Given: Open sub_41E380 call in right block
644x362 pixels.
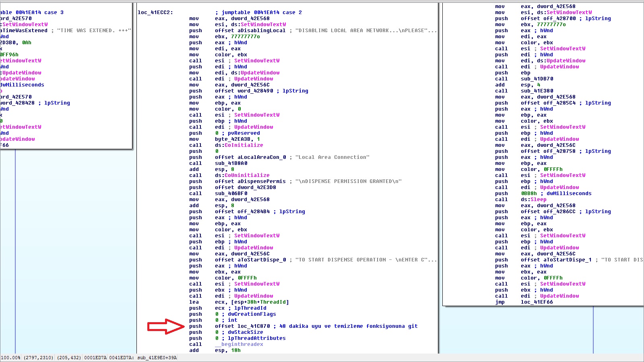Looking at the screenshot, I should point(537,91).
